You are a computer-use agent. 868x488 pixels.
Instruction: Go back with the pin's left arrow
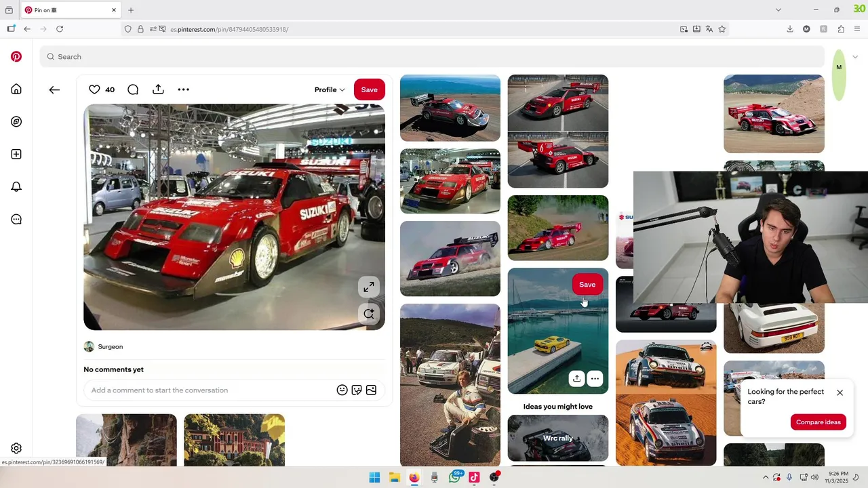click(x=54, y=89)
